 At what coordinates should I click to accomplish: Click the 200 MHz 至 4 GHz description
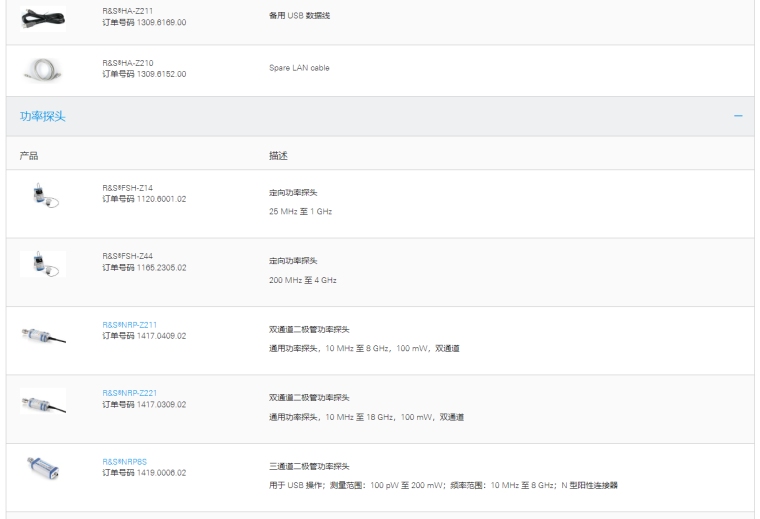[x=304, y=281]
